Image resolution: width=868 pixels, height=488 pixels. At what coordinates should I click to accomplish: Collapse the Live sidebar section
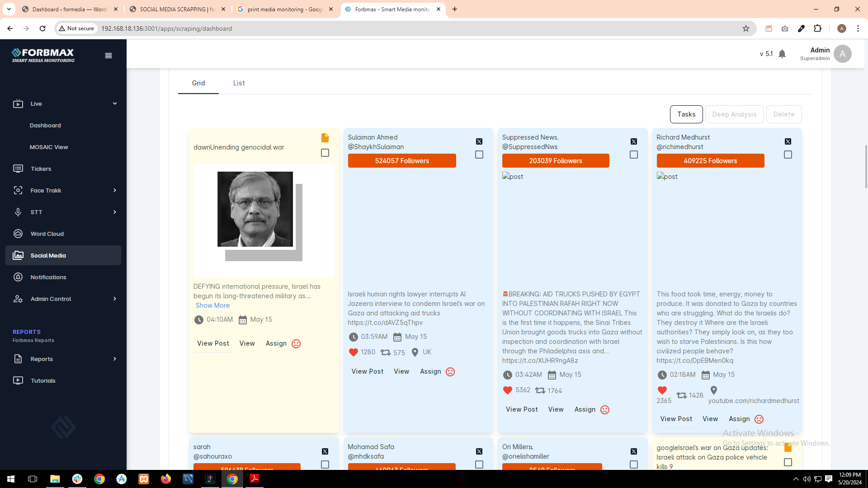pos(115,103)
